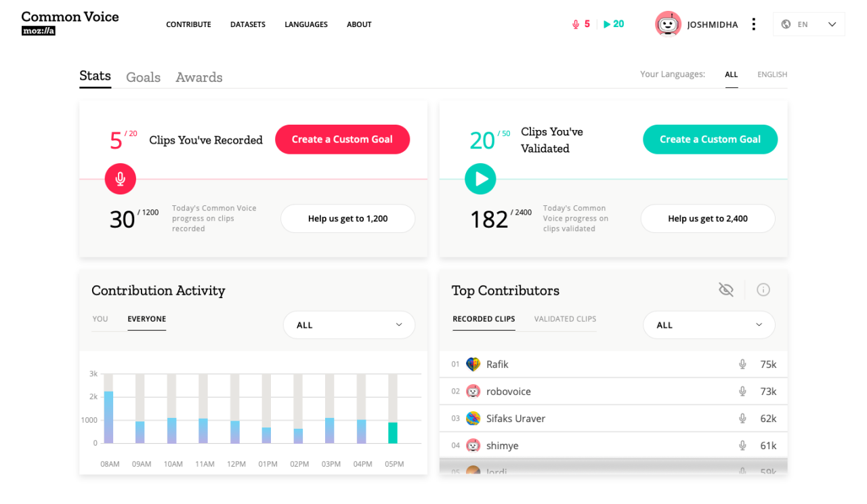Click the 62k clip count

[x=768, y=419]
